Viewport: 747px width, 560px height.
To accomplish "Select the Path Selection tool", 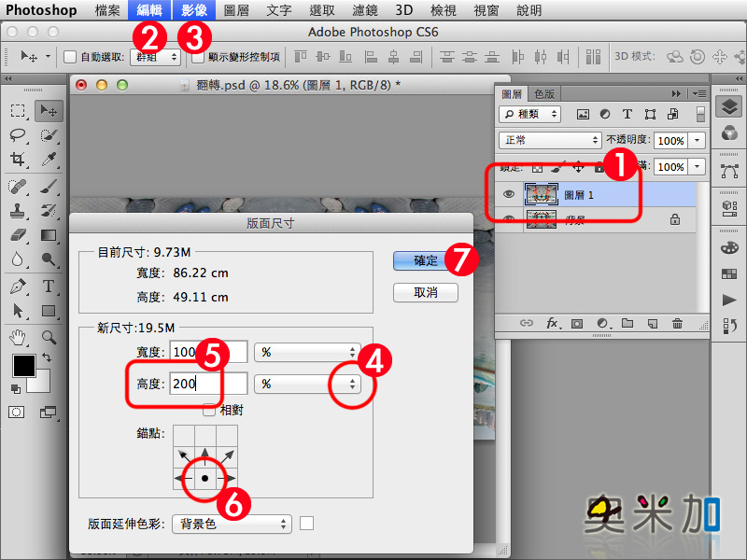I will [18, 311].
